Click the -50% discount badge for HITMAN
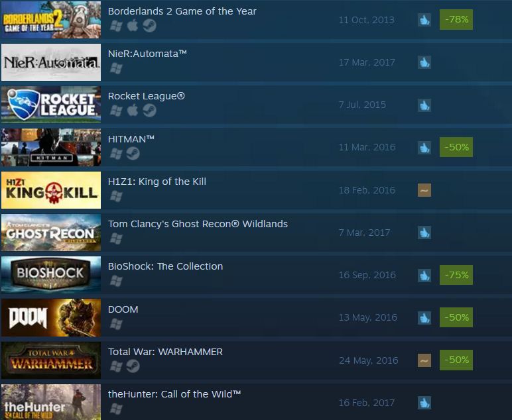The width and height of the screenshot is (512, 420). tap(456, 147)
